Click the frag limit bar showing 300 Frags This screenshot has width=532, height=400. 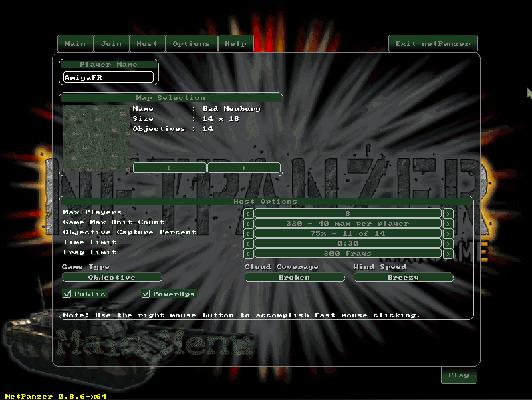click(x=348, y=254)
